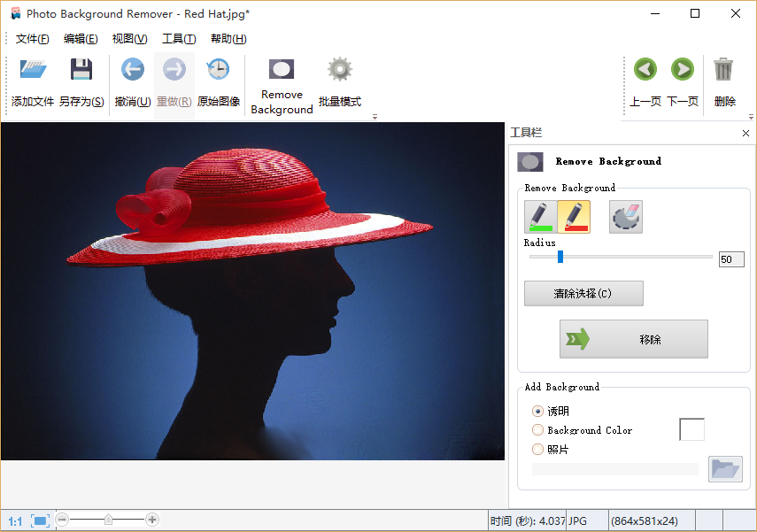Image resolution: width=757 pixels, height=532 pixels.
Task: Open the left toolbar overflow chevron
Action: coord(374,115)
